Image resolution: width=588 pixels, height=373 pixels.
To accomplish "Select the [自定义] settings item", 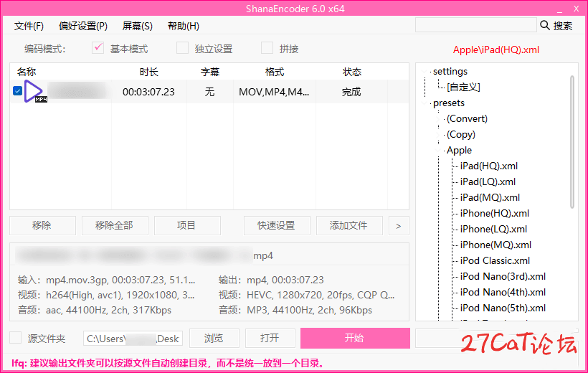I will coord(463,87).
